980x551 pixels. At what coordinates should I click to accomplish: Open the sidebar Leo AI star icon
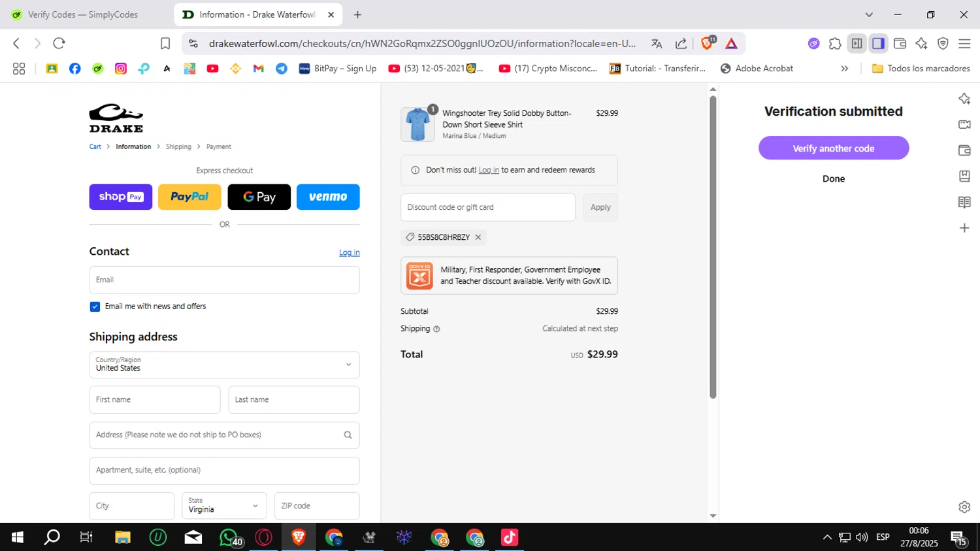(964, 99)
